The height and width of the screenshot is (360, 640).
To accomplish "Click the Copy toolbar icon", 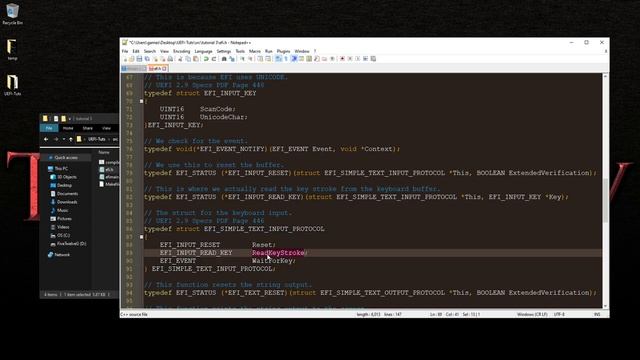I will pos(188,59).
